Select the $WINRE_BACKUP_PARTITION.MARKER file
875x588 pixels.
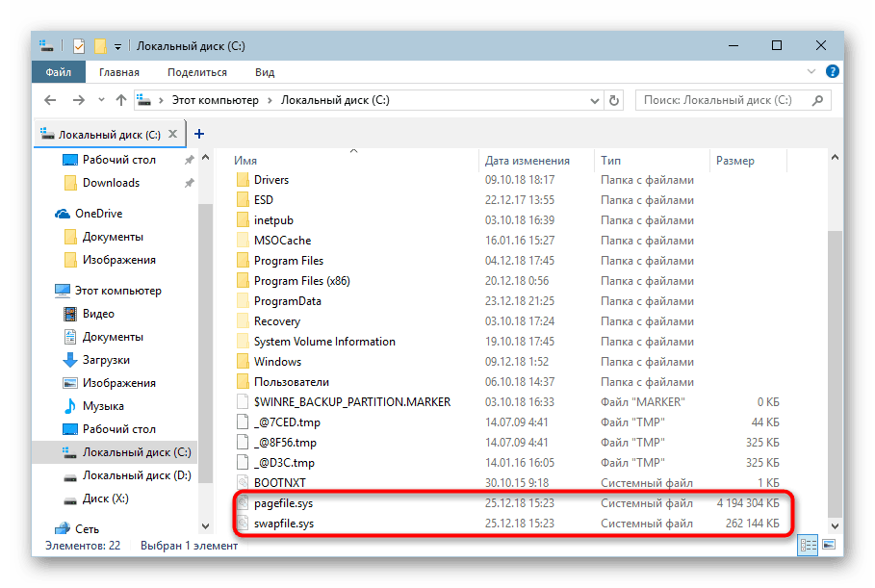click(x=352, y=402)
